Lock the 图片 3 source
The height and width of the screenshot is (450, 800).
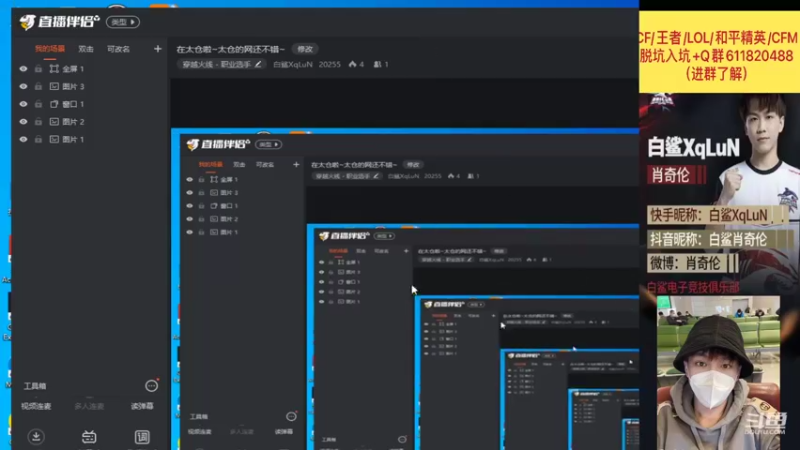[38, 86]
